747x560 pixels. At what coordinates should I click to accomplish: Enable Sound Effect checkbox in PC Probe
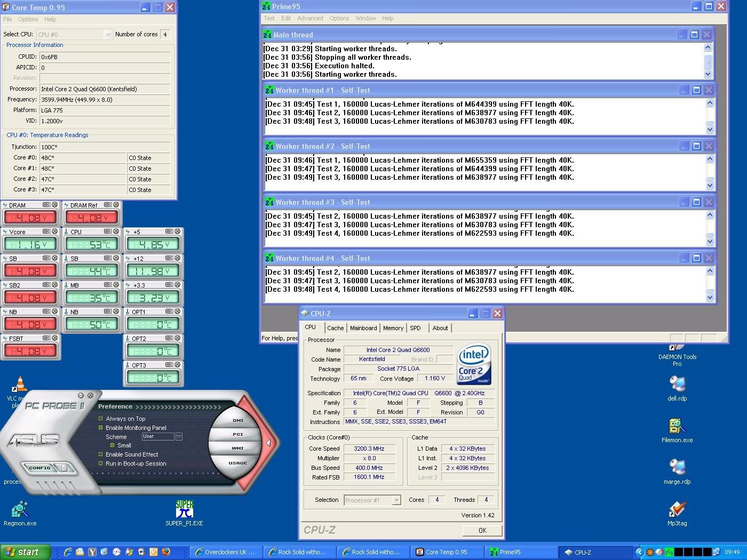(x=100, y=454)
